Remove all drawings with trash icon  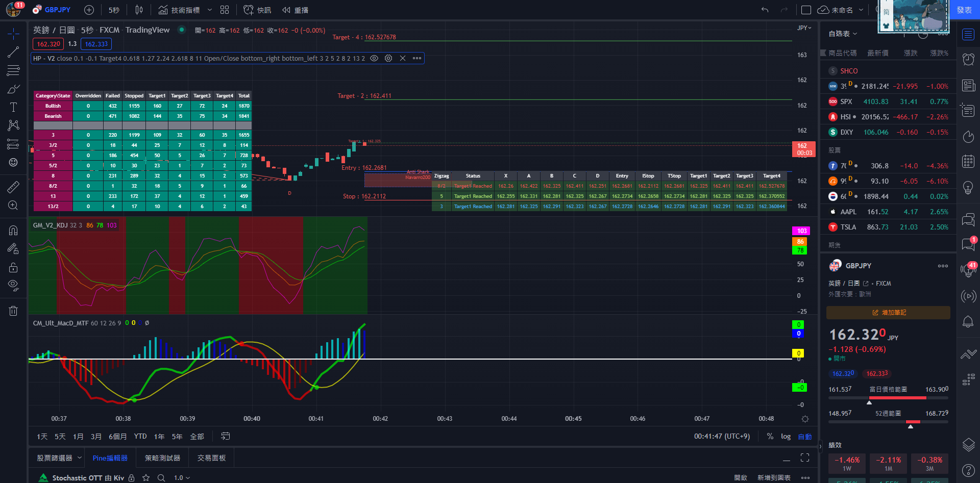coord(13,311)
